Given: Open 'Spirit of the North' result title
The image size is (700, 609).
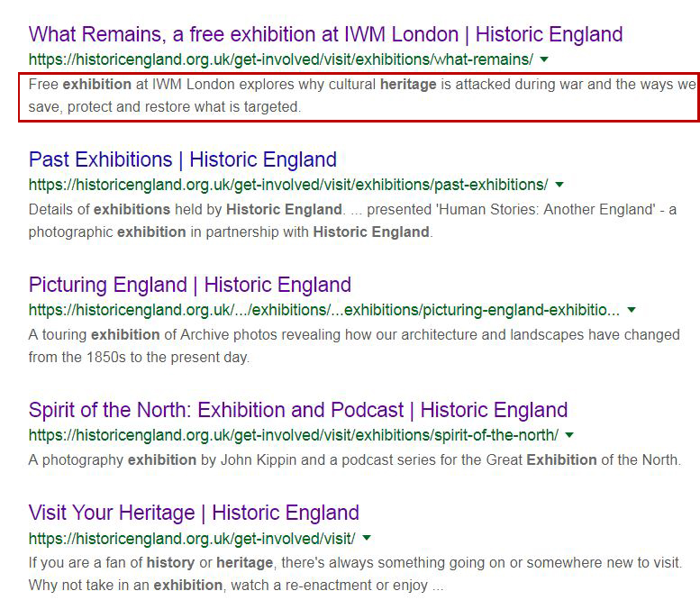Looking at the screenshot, I should (297, 411).
